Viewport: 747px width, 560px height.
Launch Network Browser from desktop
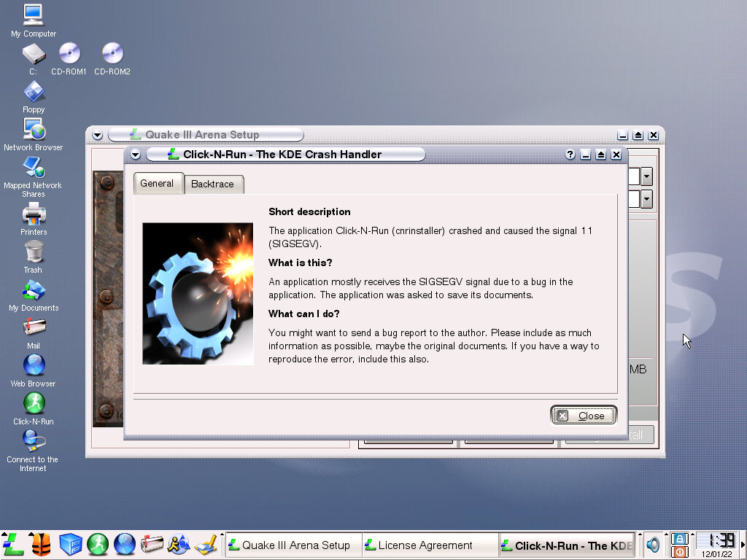point(34,130)
